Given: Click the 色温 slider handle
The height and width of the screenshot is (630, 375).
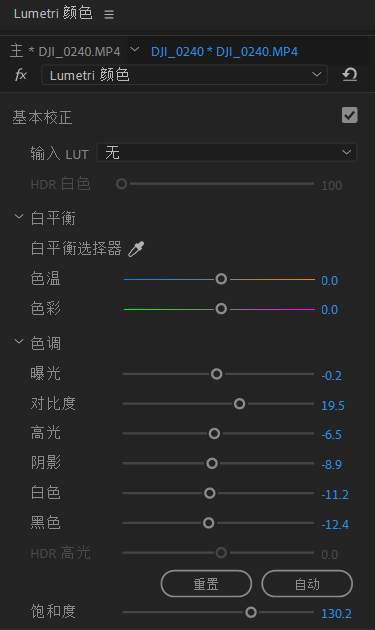Looking at the screenshot, I should tap(221, 279).
